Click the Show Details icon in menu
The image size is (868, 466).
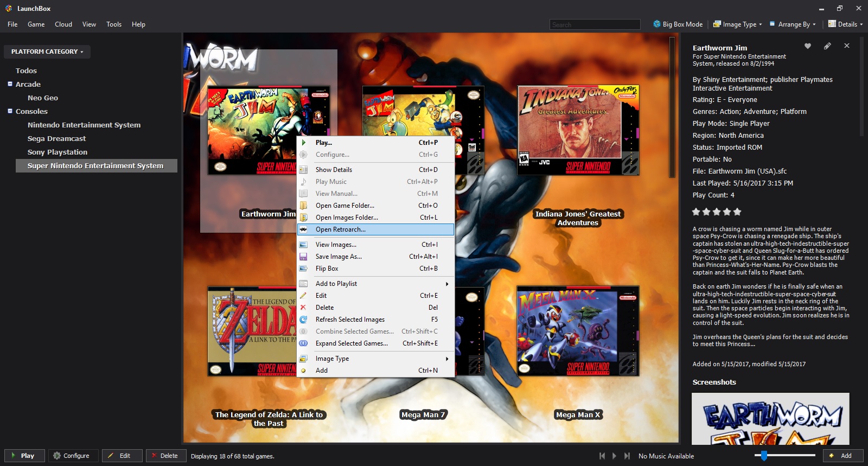[x=303, y=170]
